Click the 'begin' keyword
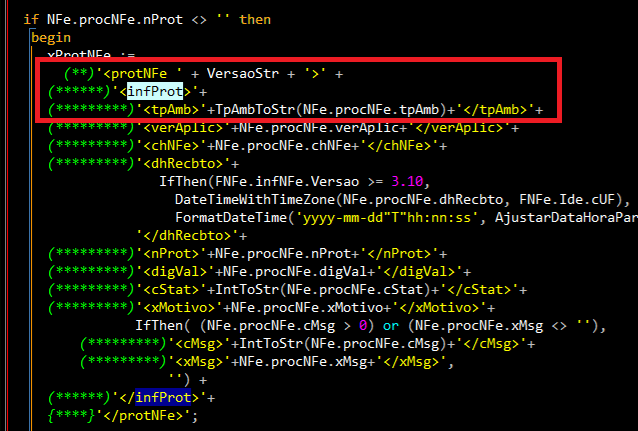638x431 pixels. (51, 38)
